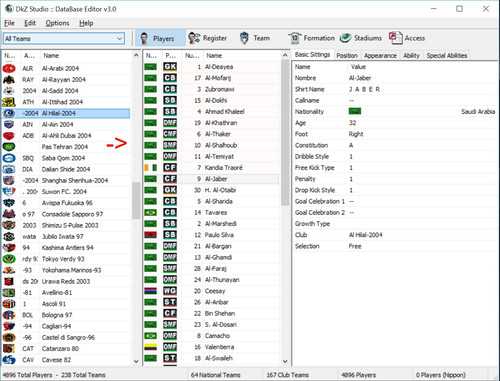Click the Pas Tehran 2004 team logo
This screenshot has width=500, height=381.
(9, 147)
